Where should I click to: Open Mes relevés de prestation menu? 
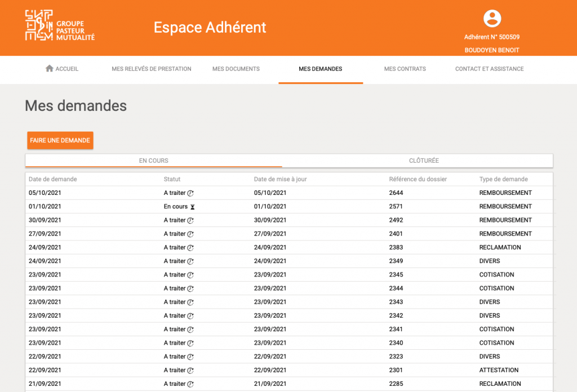152,69
